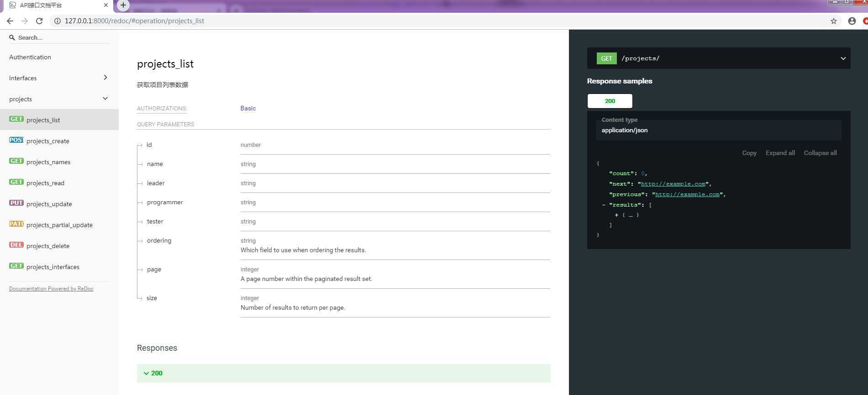Reload the page with the refresh icon

pos(39,21)
